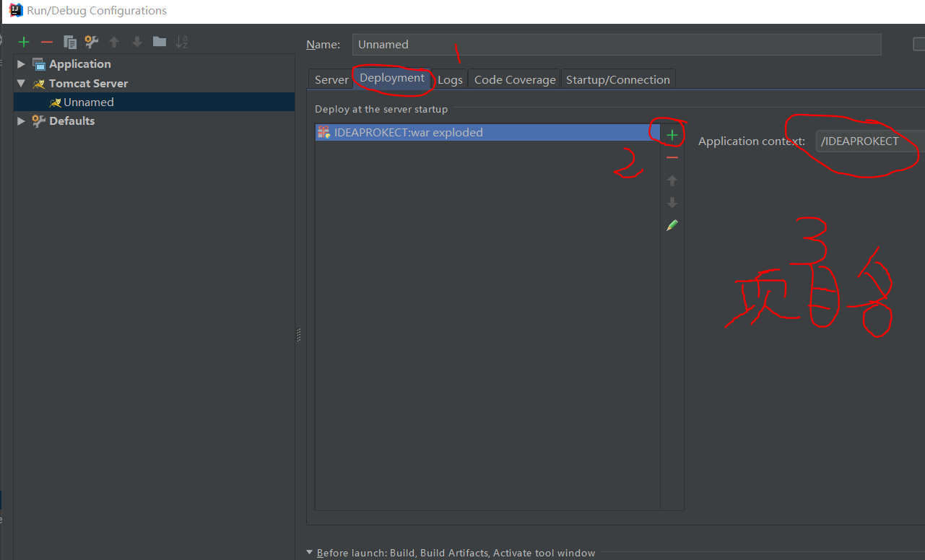Select the Deployment tab
Viewport: 925px width, 560px height.
pyautogui.click(x=392, y=78)
